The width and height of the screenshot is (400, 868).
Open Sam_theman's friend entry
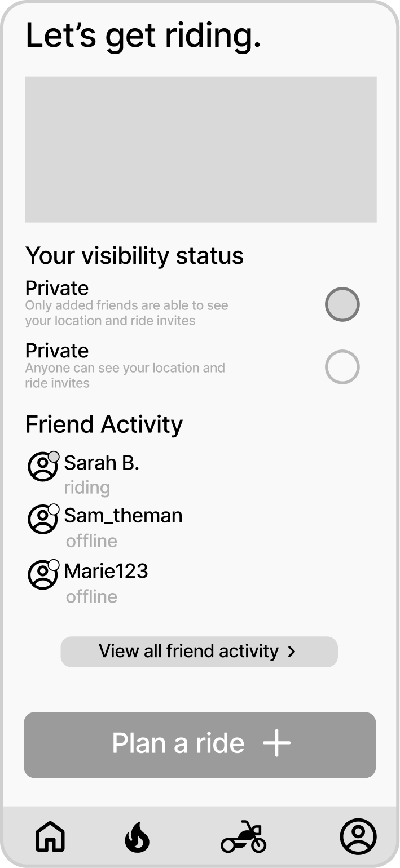pos(123,516)
